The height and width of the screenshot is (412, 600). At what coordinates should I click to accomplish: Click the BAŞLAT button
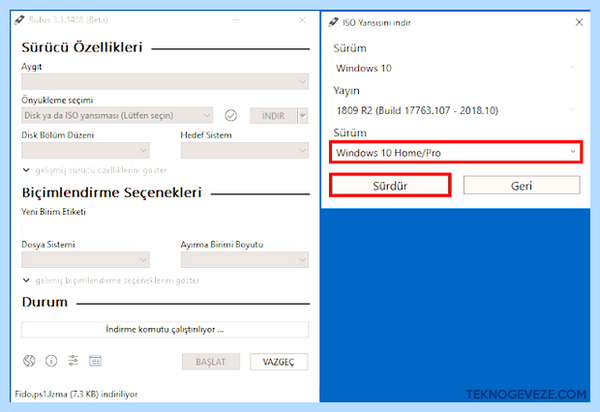[211, 362]
